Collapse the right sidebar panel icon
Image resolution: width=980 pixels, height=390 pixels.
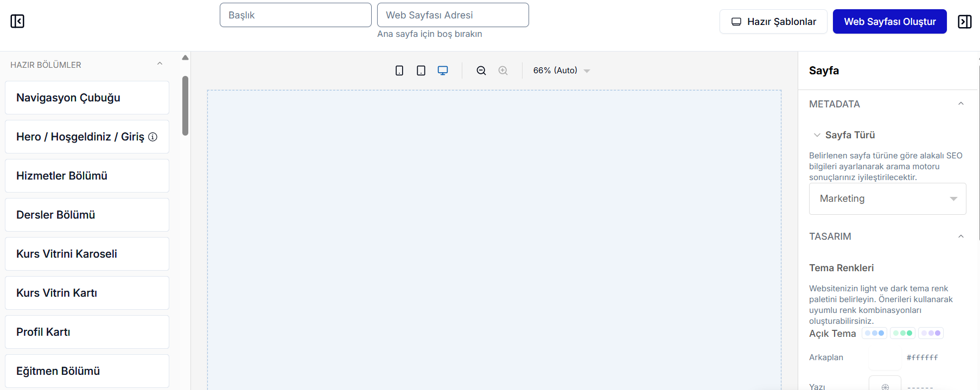tap(964, 22)
